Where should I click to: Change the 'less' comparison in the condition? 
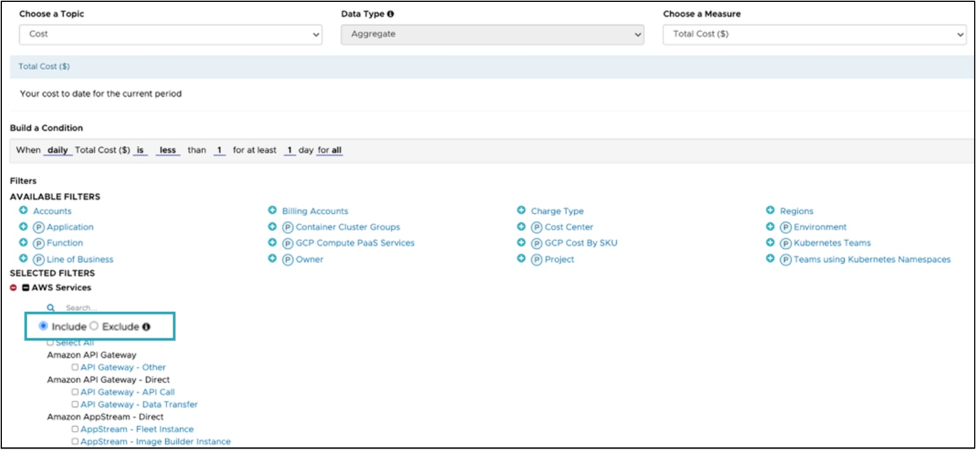[168, 150]
